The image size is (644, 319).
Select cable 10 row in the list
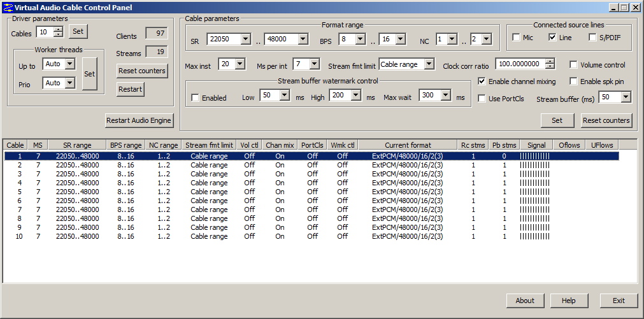[311, 236]
